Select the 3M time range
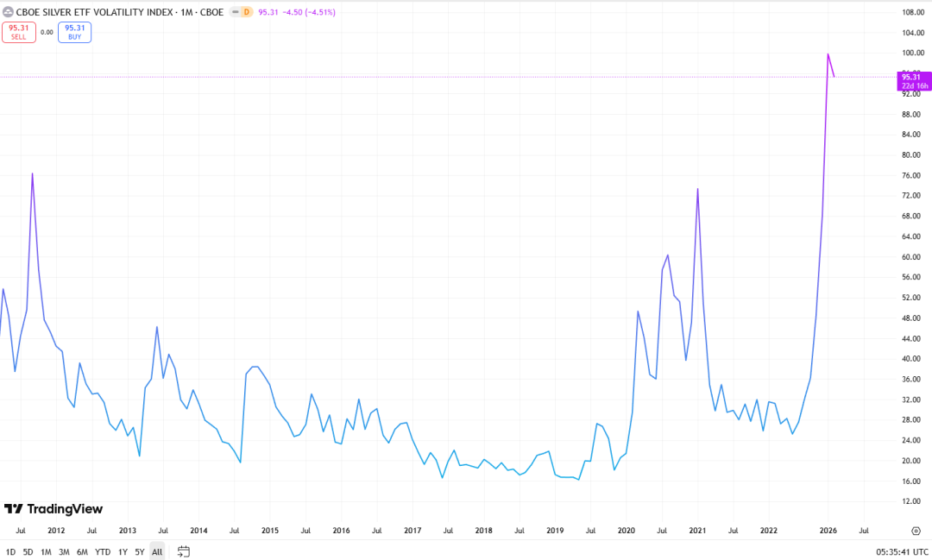Viewport: 932px width, 560px height. point(64,551)
